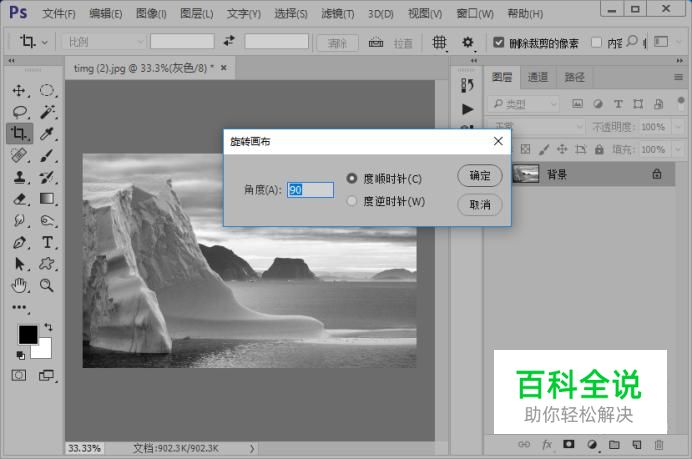Swap foreground and background colors
The height and width of the screenshot is (459, 692).
(48, 327)
